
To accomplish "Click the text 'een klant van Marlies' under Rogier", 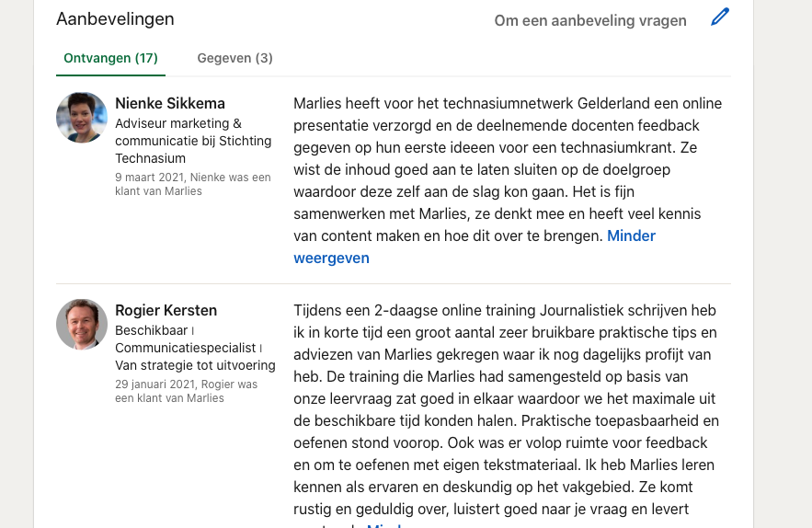I will pos(169,398).
